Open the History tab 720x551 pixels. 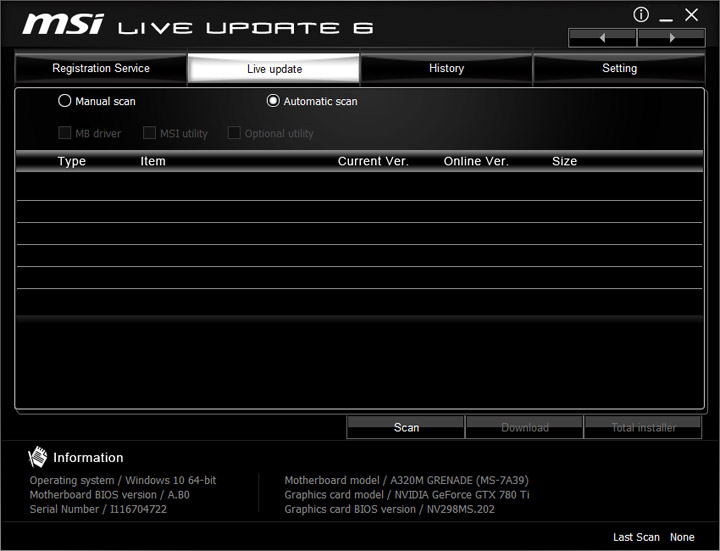coord(446,68)
